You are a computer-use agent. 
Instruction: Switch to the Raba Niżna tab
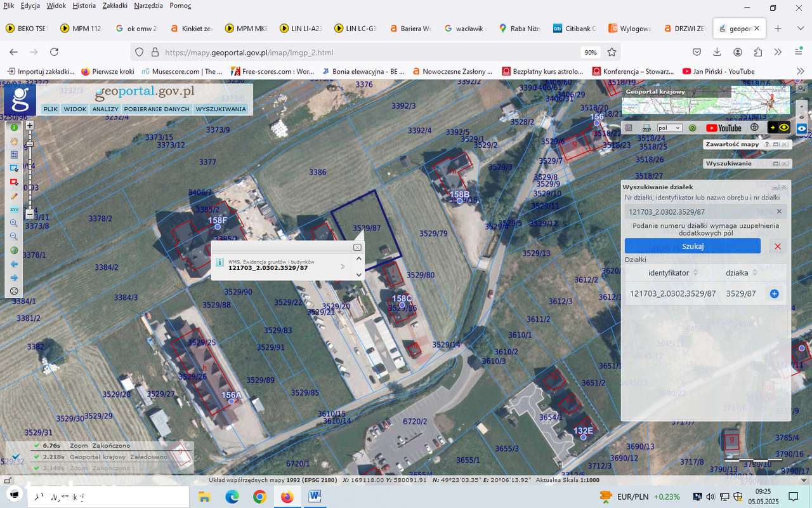tap(520, 29)
